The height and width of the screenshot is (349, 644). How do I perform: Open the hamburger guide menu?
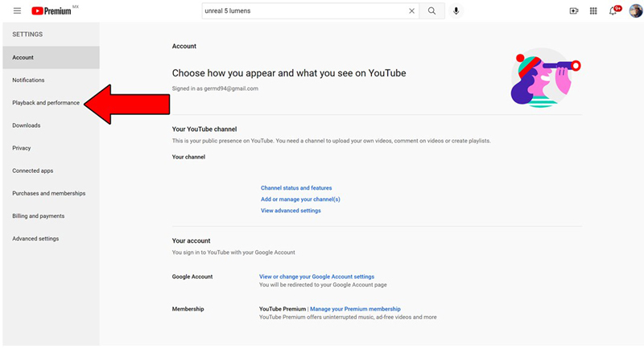[17, 10]
